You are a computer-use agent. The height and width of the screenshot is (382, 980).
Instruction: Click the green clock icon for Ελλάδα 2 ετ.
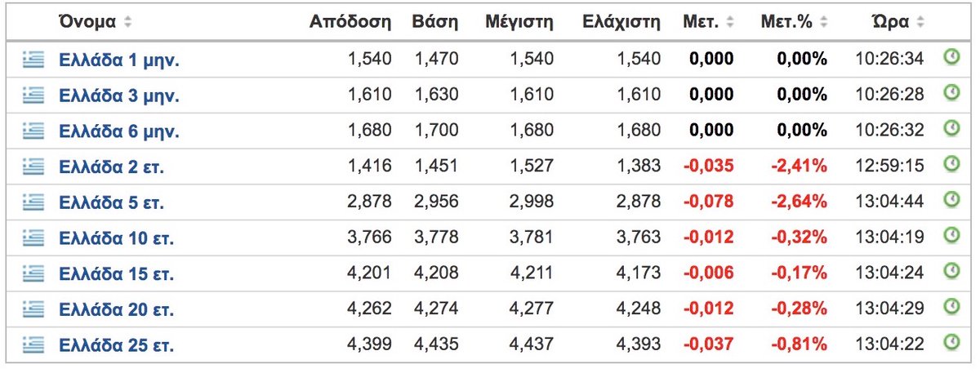coord(951,165)
